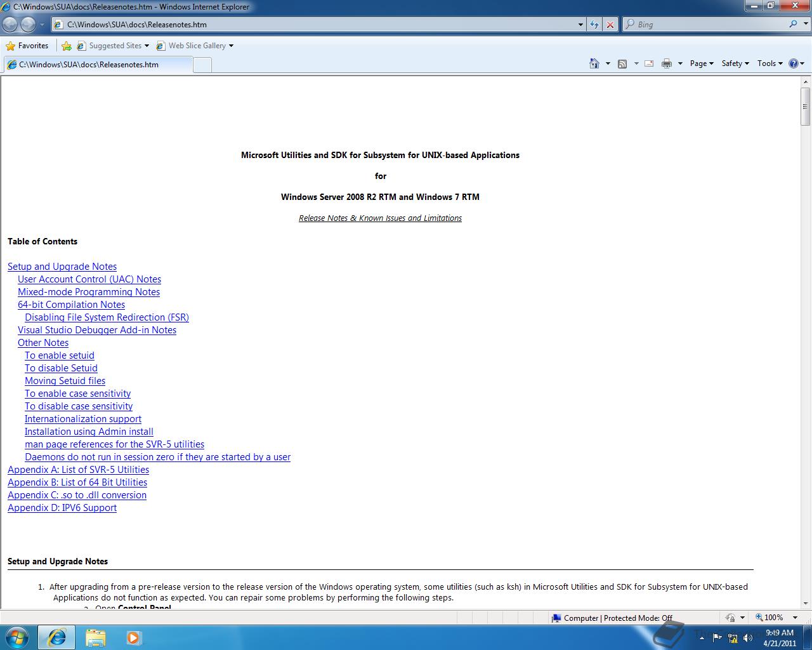Select the Releasenotes.htm tab

click(x=97, y=64)
